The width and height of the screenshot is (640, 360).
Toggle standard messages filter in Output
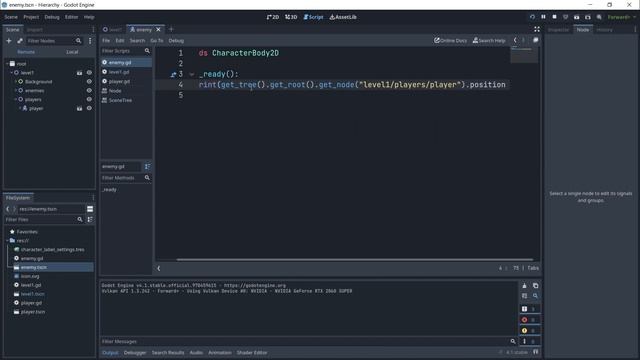(529, 309)
